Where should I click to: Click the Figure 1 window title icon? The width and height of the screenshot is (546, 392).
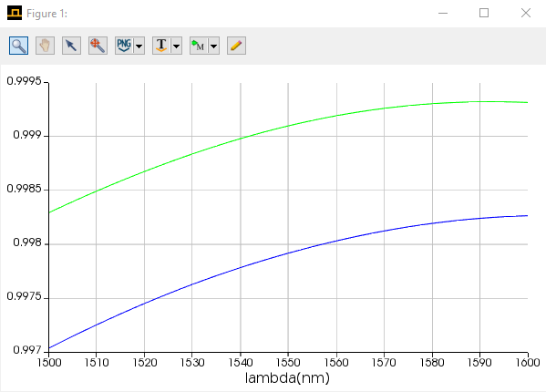tap(15, 13)
